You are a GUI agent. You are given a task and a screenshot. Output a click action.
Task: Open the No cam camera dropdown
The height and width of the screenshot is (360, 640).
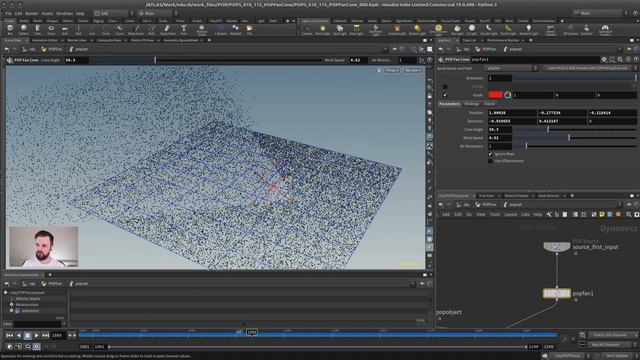(x=413, y=70)
